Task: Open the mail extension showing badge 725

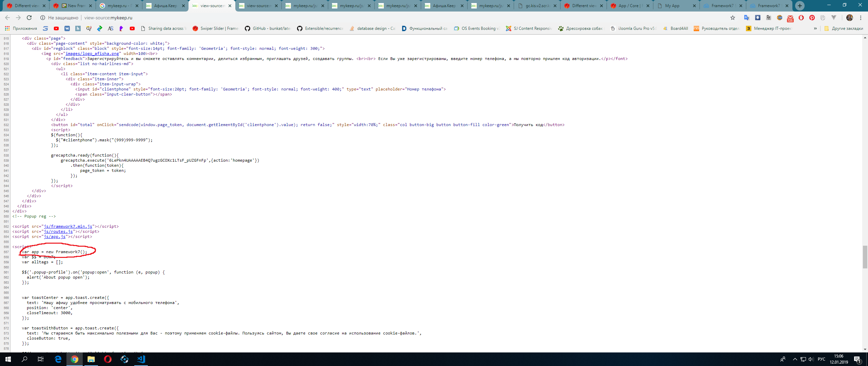Action: (x=790, y=18)
